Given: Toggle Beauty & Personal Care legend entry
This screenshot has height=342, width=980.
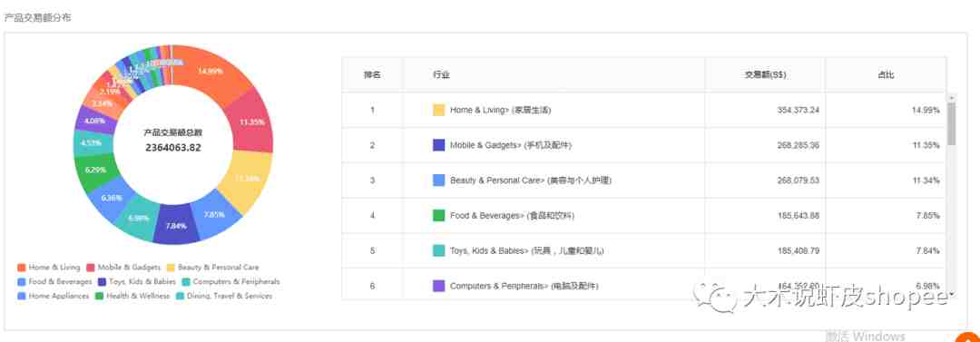Looking at the screenshot, I should (212, 268).
